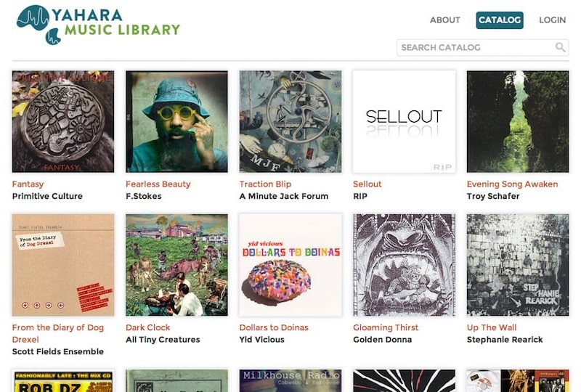Open the From the Diary of Dog Drexel link
Screen dimensions: 581x392
click(58, 327)
